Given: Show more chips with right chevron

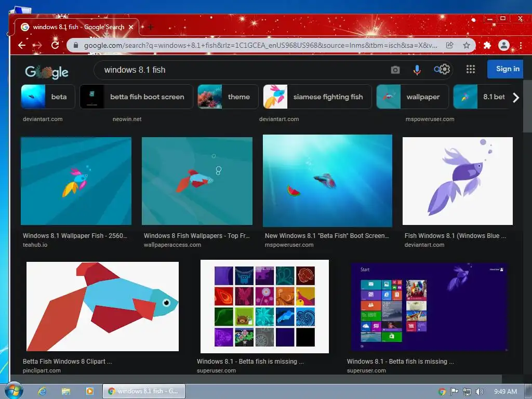Looking at the screenshot, I should coord(516,97).
